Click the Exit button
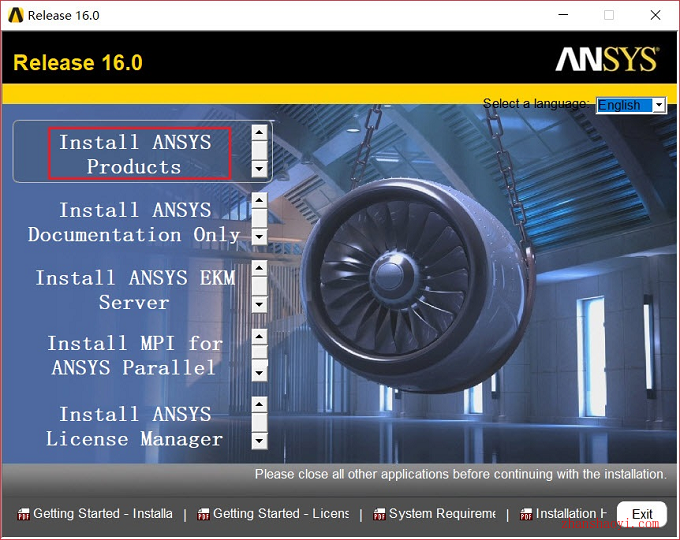Screen dimensions: 680x540 tap(642, 514)
